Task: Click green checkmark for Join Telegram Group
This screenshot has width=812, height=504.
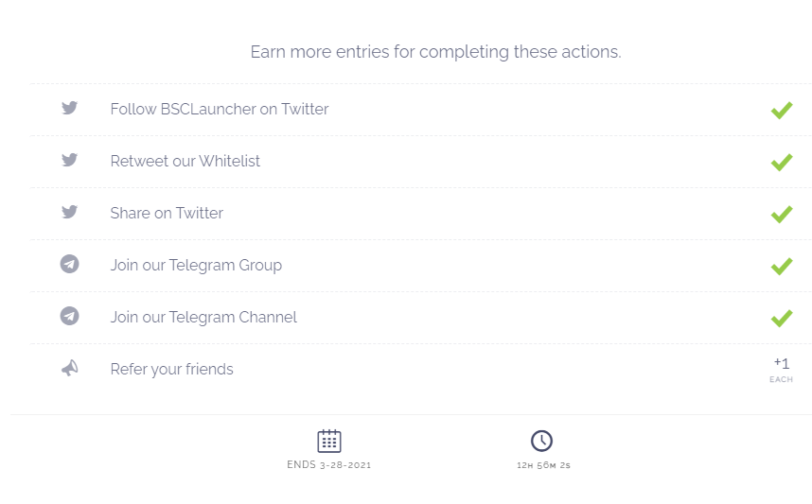Action: pyautogui.click(x=781, y=266)
